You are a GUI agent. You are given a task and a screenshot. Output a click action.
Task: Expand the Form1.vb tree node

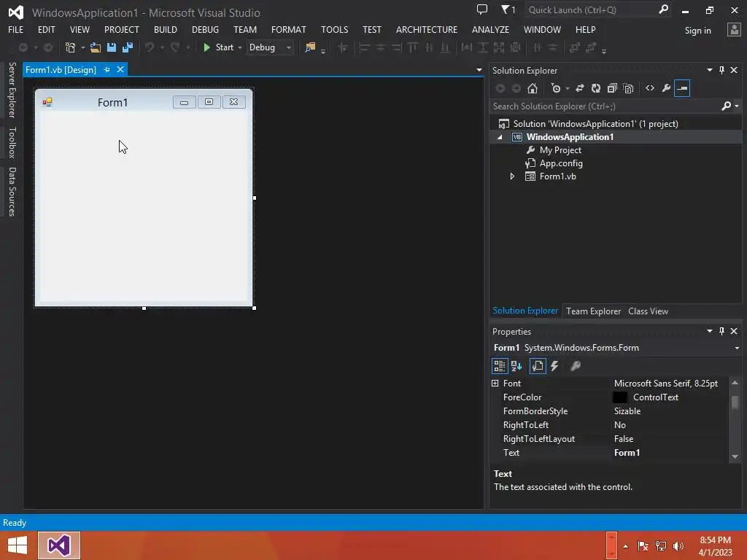pos(512,176)
